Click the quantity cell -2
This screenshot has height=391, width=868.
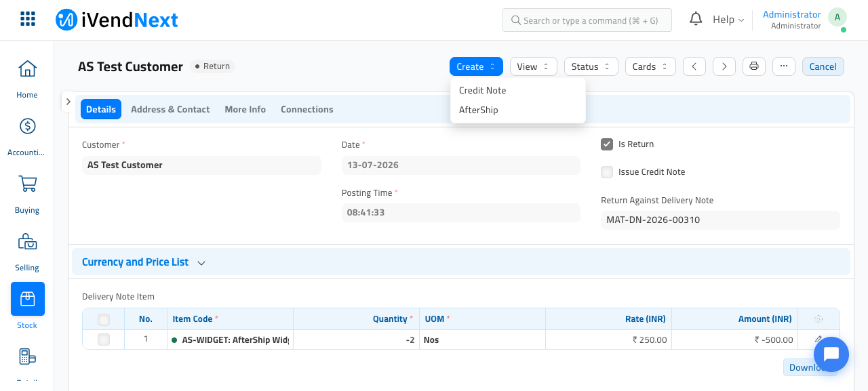356,339
